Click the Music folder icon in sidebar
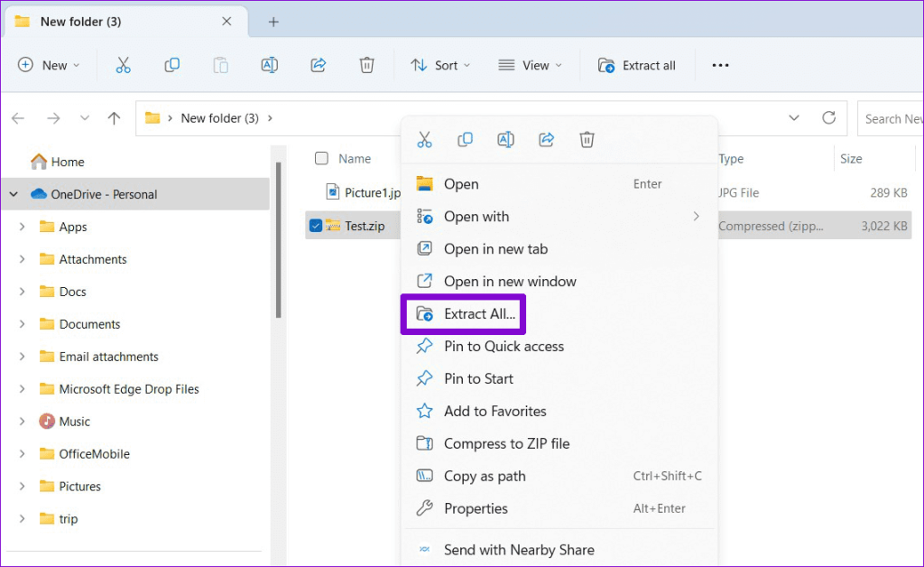 (47, 421)
